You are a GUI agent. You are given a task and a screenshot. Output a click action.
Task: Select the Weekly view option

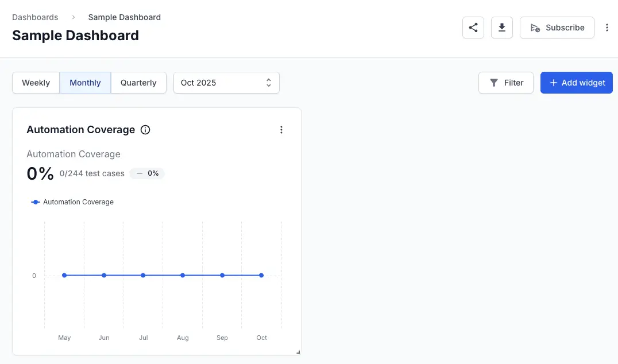coord(36,83)
